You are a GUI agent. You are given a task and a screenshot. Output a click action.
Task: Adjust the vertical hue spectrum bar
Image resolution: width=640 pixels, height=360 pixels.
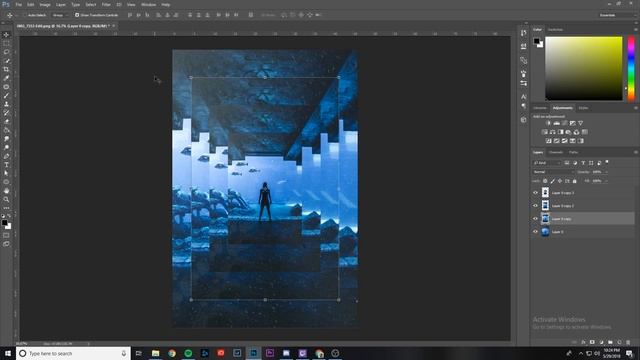point(631,68)
